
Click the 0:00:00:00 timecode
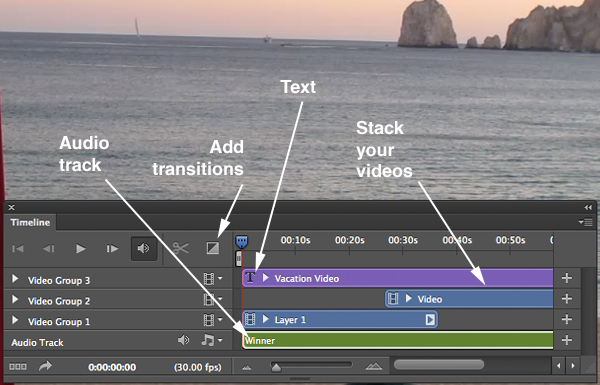tap(112, 367)
